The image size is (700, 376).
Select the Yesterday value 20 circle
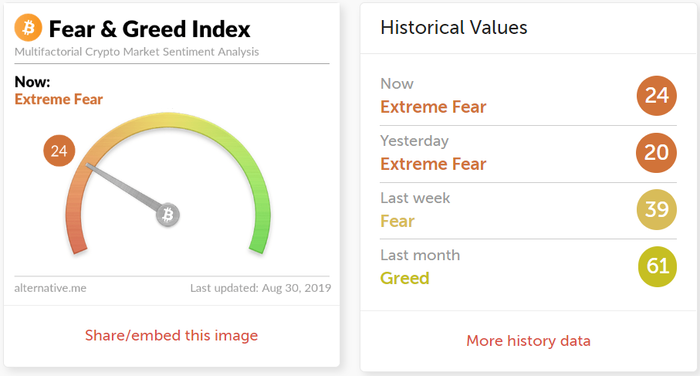(657, 153)
